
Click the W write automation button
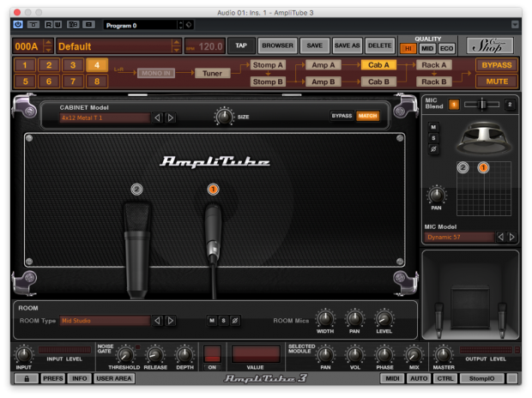pos(57,25)
